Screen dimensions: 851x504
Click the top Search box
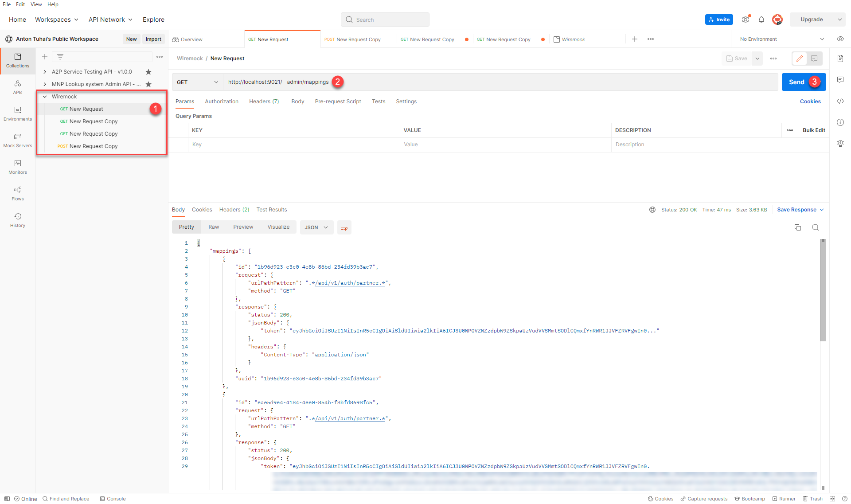(x=385, y=20)
